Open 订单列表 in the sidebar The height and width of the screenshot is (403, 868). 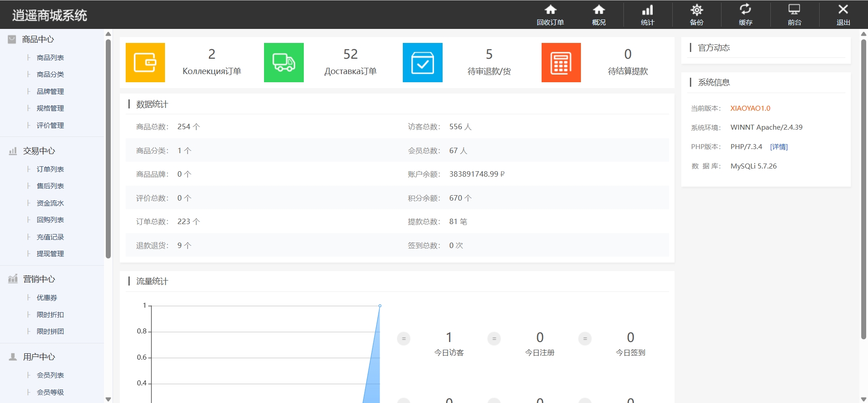pyautogui.click(x=50, y=169)
